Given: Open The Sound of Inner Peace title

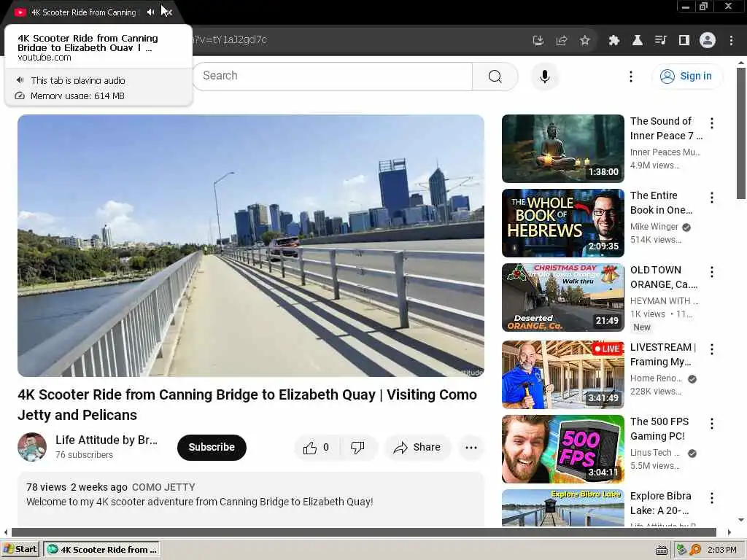Looking at the screenshot, I should coord(666,128).
